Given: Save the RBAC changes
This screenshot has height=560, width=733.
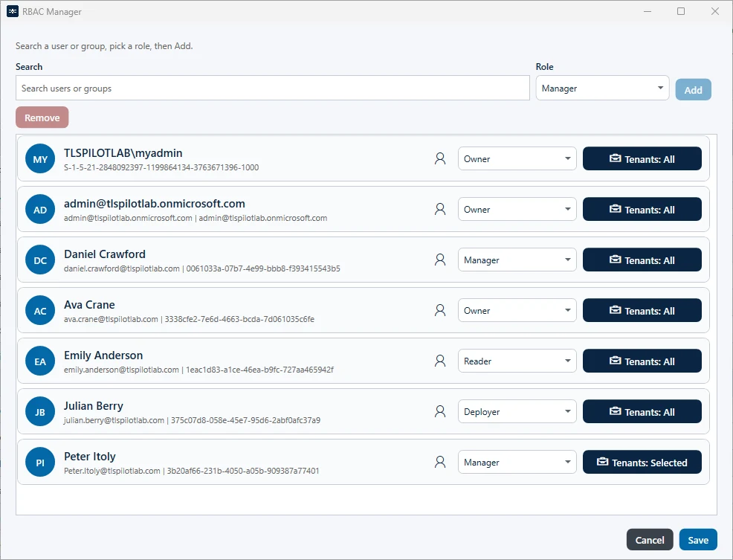Looking at the screenshot, I should click(698, 540).
